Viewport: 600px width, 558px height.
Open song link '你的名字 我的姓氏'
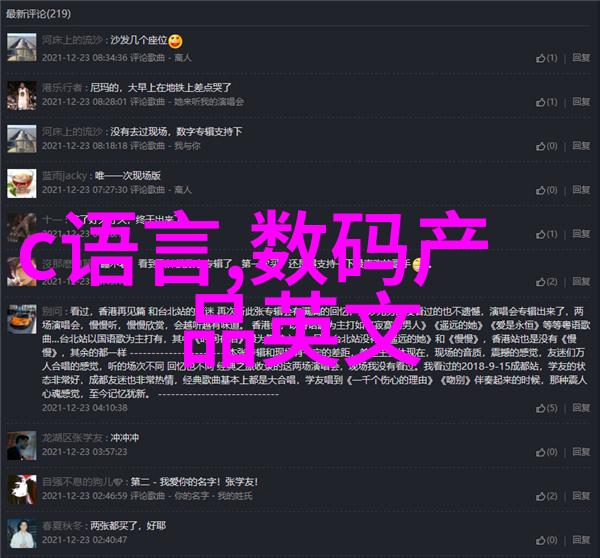point(214,496)
